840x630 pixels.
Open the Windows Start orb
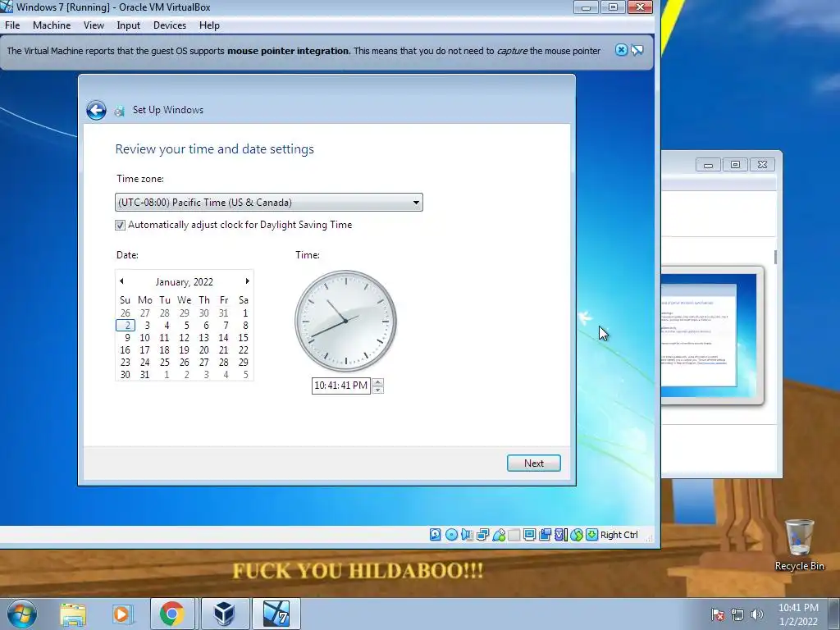(22, 614)
